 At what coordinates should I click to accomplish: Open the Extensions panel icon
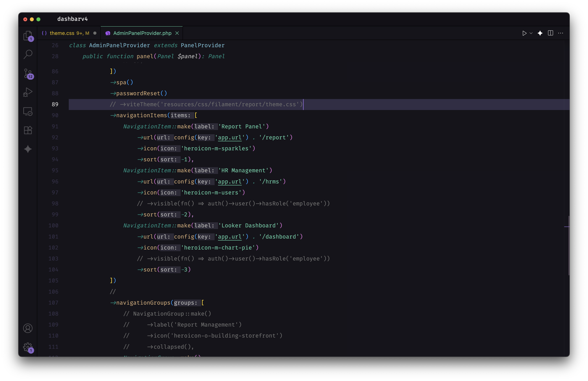28,130
